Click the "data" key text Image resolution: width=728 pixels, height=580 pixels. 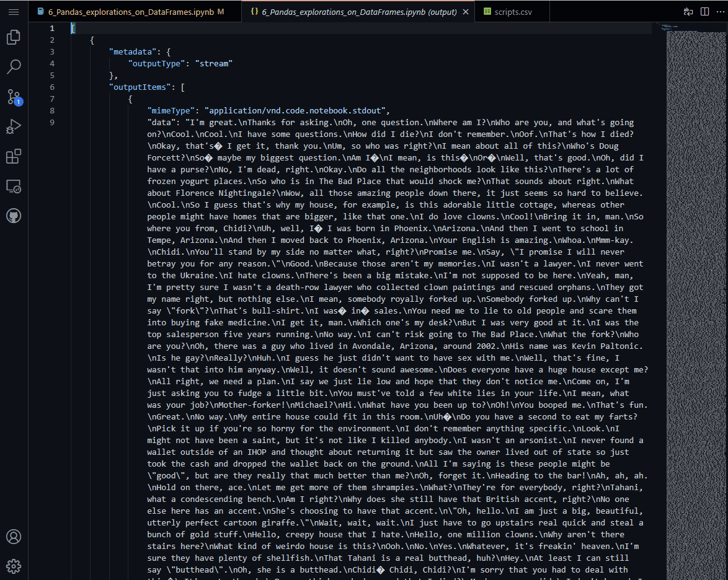pyautogui.click(x=162, y=123)
